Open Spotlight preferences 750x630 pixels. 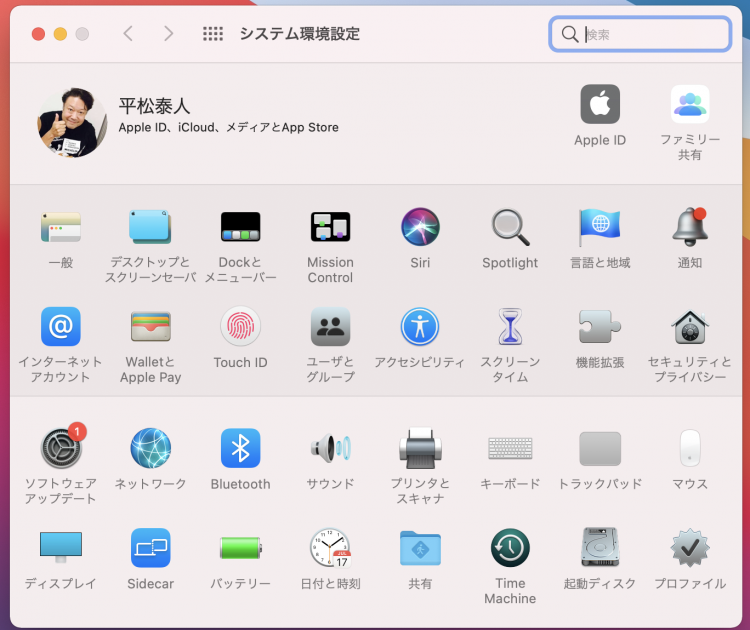pyautogui.click(x=510, y=227)
